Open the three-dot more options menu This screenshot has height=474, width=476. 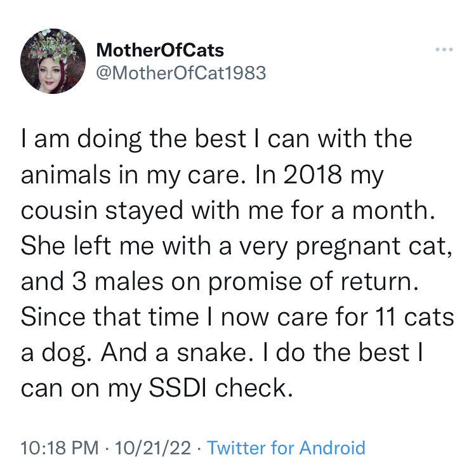[444, 49]
